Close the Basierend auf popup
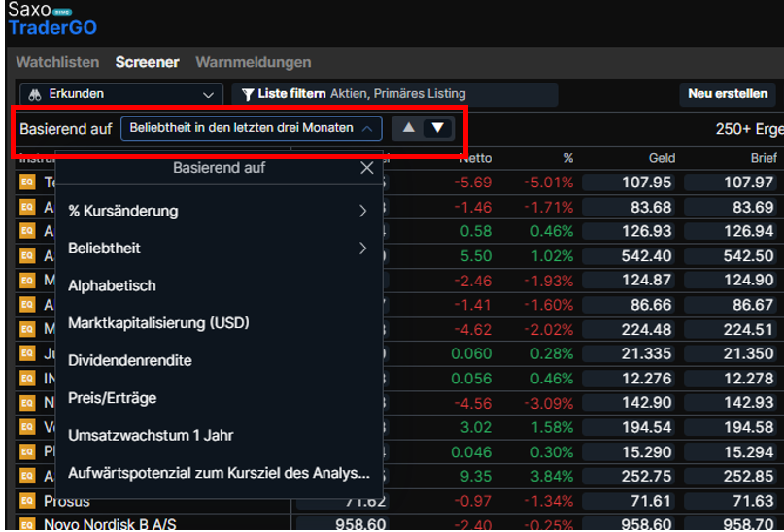This screenshot has height=532, width=784. click(x=366, y=168)
